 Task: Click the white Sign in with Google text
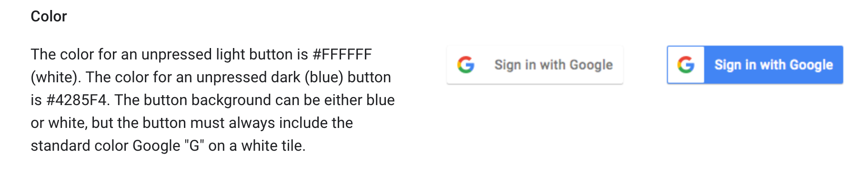(774, 65)
